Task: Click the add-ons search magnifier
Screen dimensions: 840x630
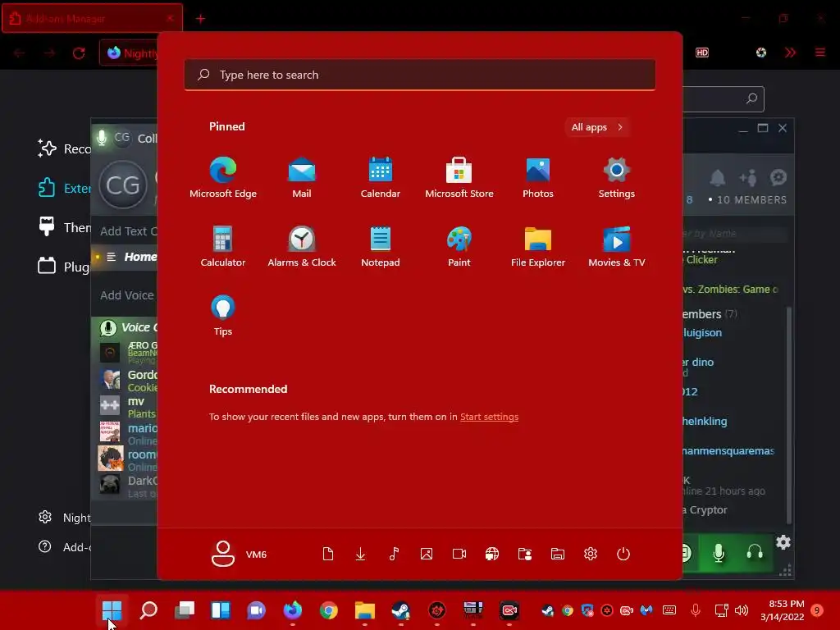Action: 751,98
